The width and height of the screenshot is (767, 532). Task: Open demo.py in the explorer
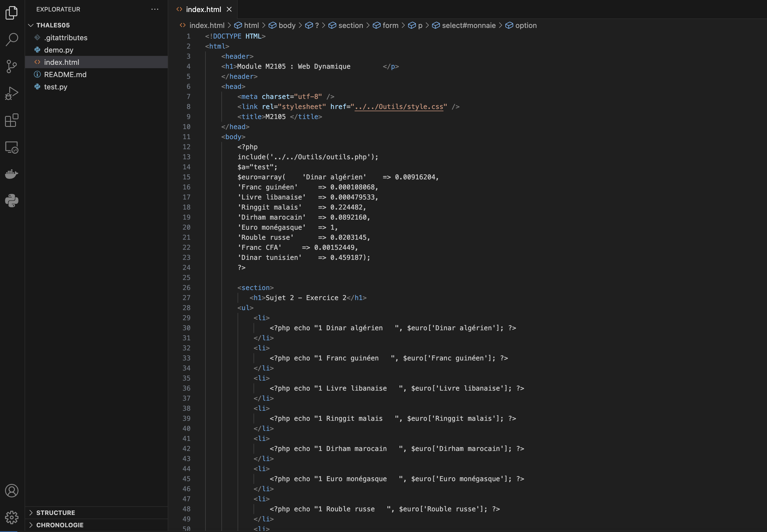click(x=59, y=50)
